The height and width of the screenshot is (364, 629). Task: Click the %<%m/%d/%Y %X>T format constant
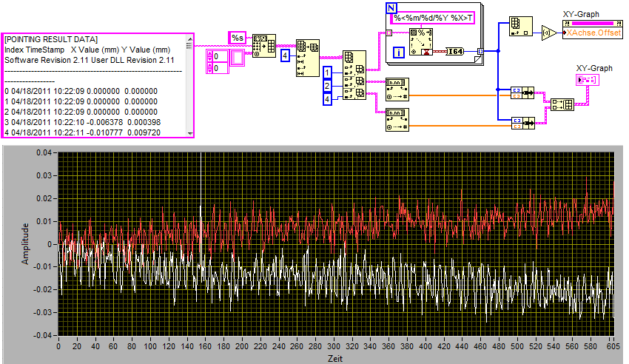click(432, 18)
